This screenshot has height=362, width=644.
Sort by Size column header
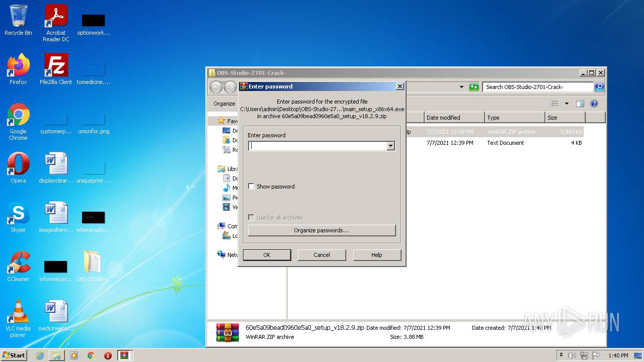pyautogui.click(x=565, y=118)
